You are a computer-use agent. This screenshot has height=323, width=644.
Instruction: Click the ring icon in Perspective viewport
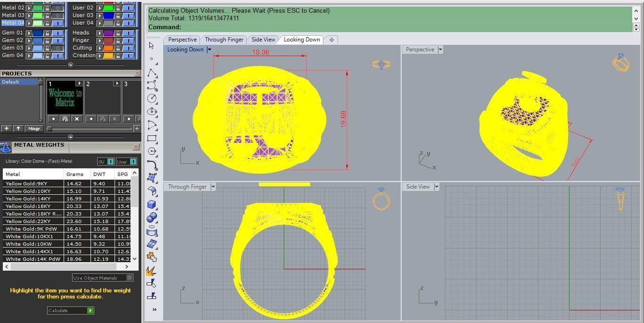(621, 62)
